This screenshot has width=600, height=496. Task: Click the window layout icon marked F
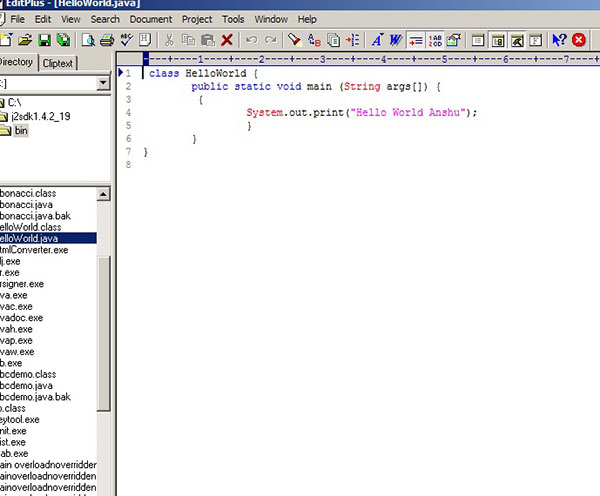[536, 40]
